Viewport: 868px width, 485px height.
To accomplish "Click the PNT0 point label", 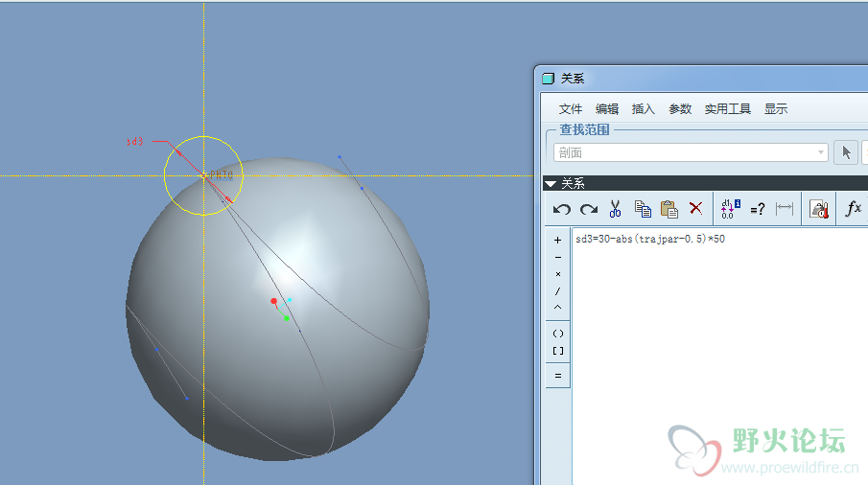I will click(x=222, y=174).
